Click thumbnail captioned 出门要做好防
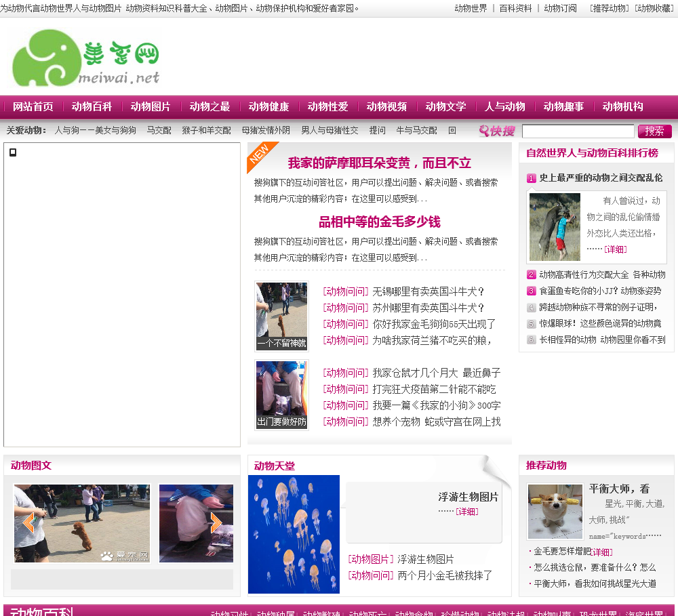The width and height of the screenshot is (678, 616). tap(281, 395)
